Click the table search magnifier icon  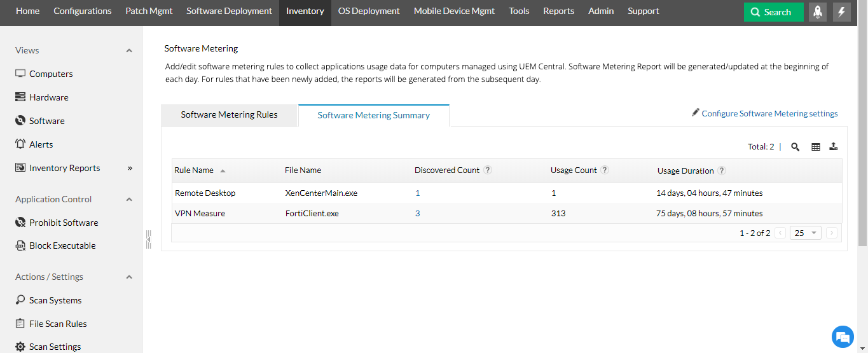pos(795,147)
